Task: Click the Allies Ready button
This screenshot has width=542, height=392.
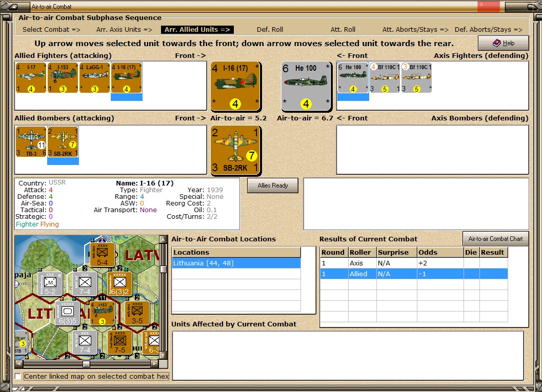Action: point(273,185)
